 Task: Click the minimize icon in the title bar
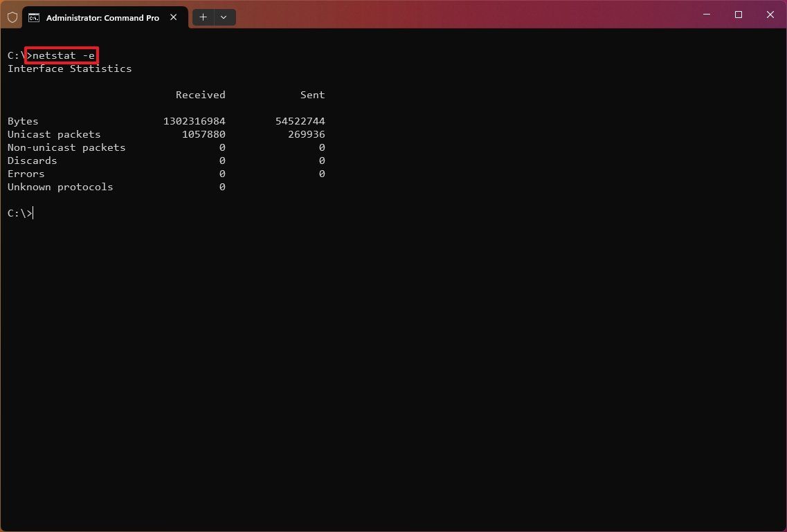click(x=706, y=14)
